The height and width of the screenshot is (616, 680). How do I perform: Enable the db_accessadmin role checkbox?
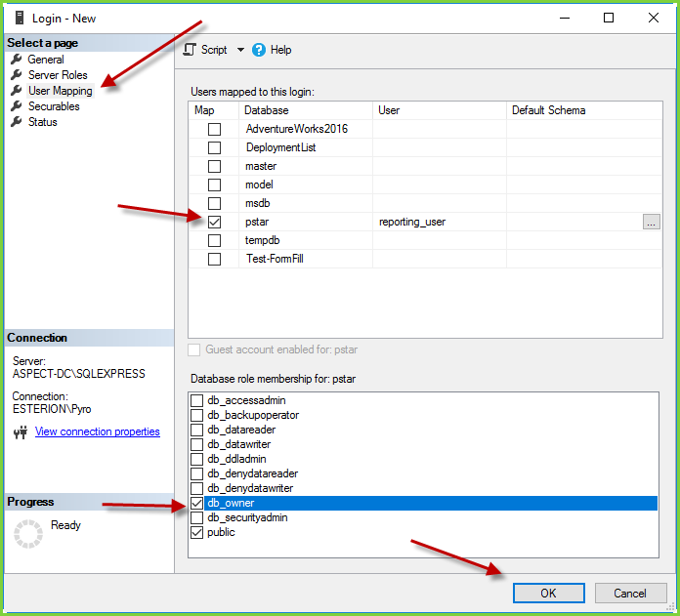pyautogui.click(x=197, y=400)
